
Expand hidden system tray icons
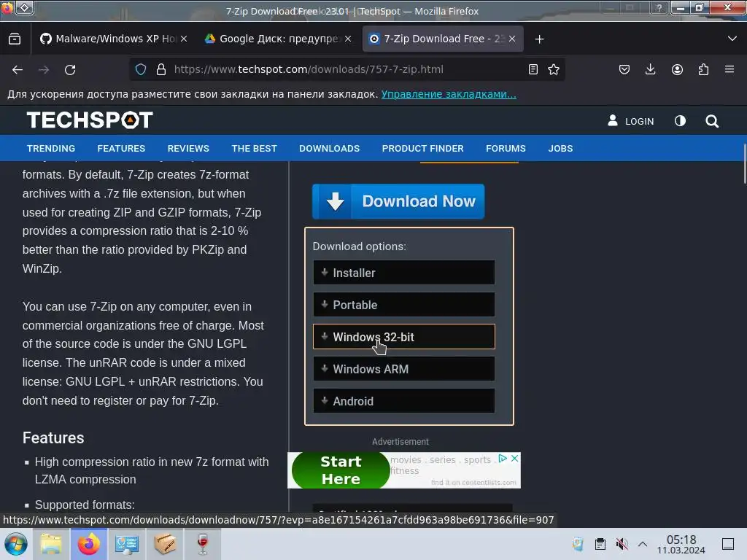[x=643, y=544]
